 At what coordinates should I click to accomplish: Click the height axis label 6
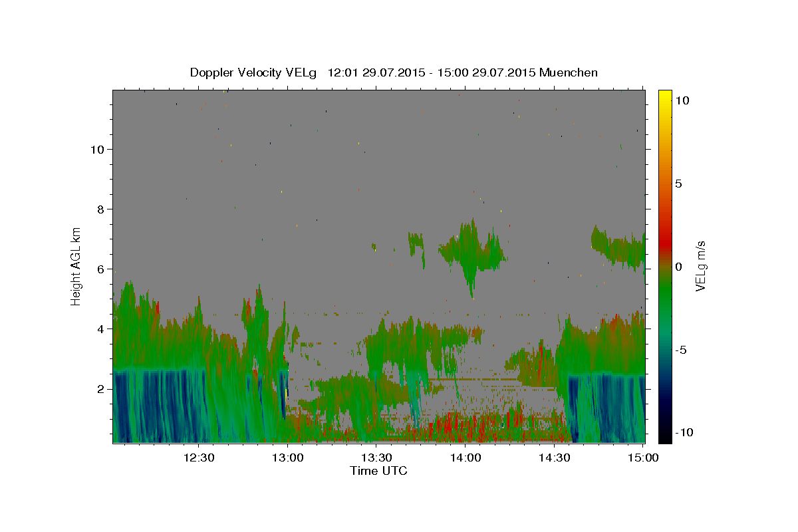(x=101, y=269)
